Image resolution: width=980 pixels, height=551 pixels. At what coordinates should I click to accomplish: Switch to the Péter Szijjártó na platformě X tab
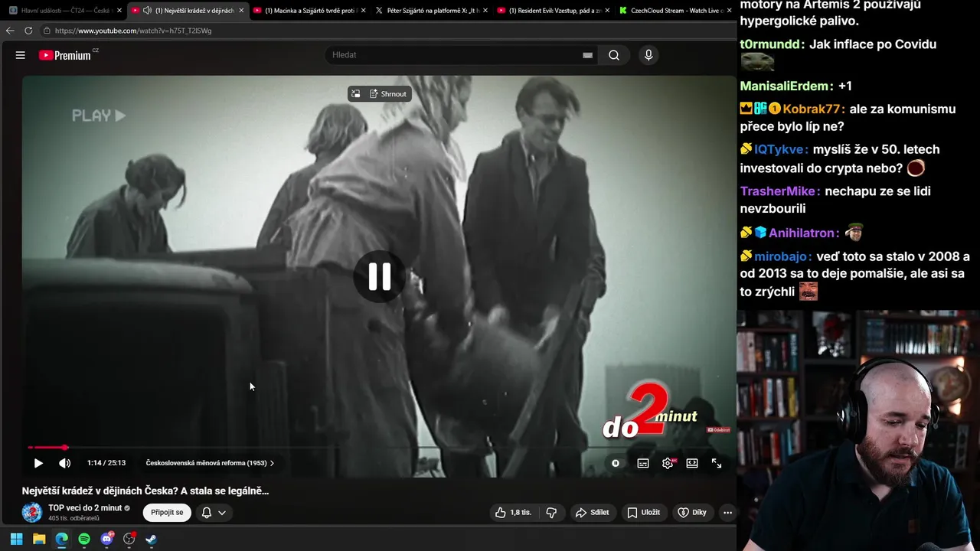point(433,11)
